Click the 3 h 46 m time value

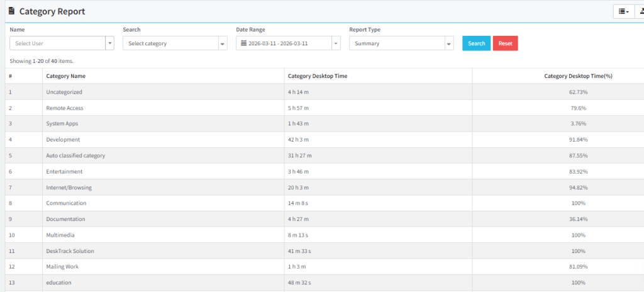click(298, 171)
